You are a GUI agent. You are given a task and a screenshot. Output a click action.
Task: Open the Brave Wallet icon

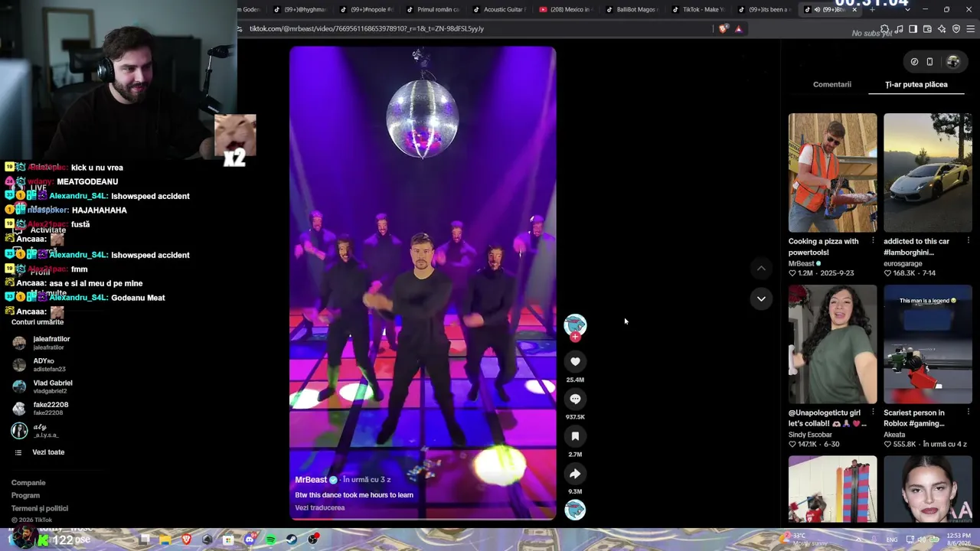[x=927, y=29]
